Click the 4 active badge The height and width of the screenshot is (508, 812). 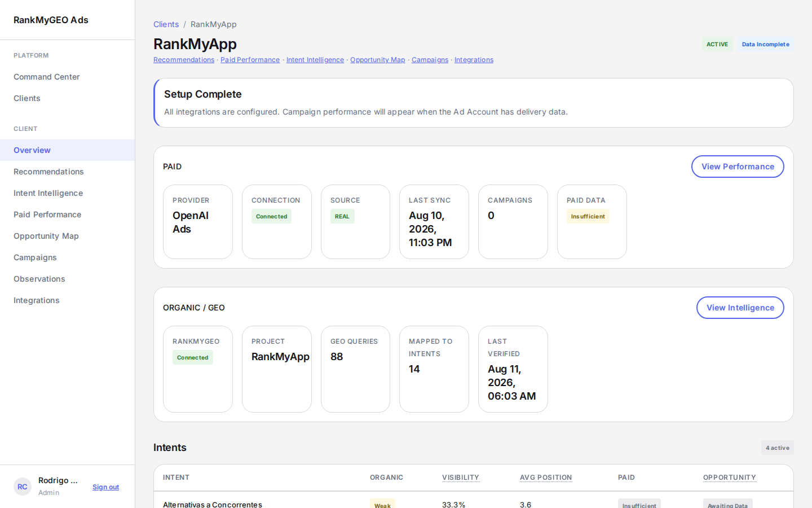click(x=778, y=448)
